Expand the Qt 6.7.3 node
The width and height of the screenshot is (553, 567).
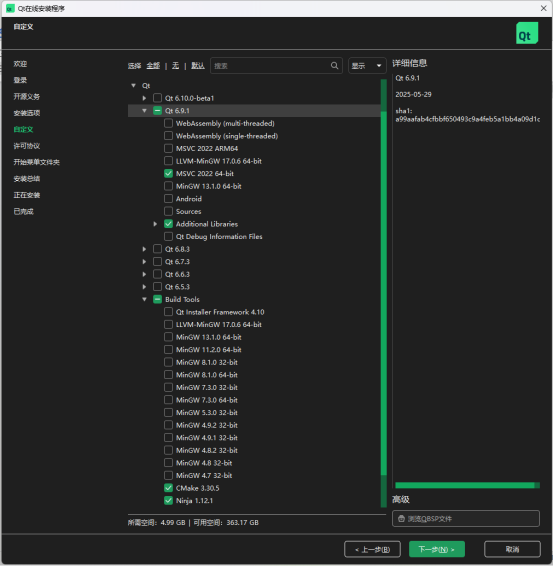tap(144, 261)
